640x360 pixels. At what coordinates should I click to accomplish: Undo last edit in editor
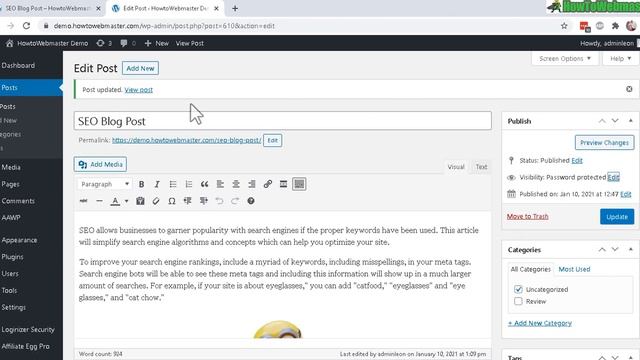click(x=219, y=201)
